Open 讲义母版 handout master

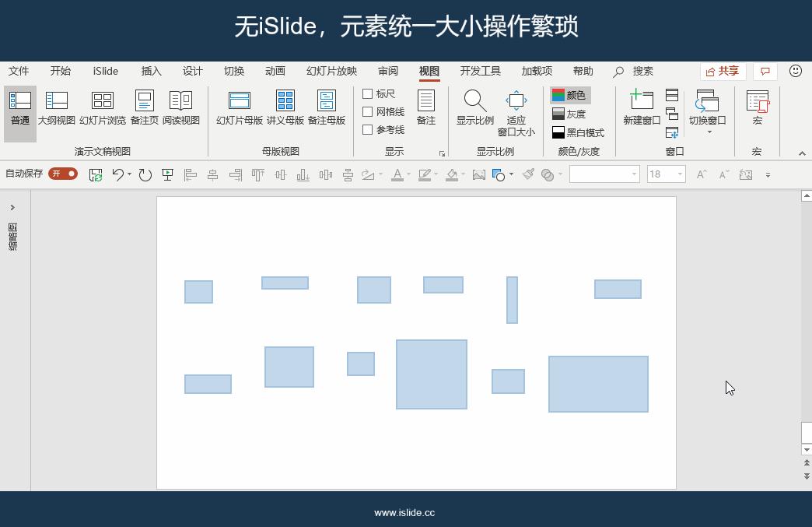[x=285, y=109]
